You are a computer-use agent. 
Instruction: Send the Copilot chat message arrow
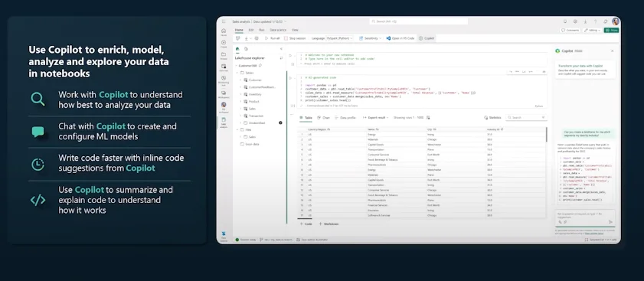pyautogui.click(x=610, y=222)
